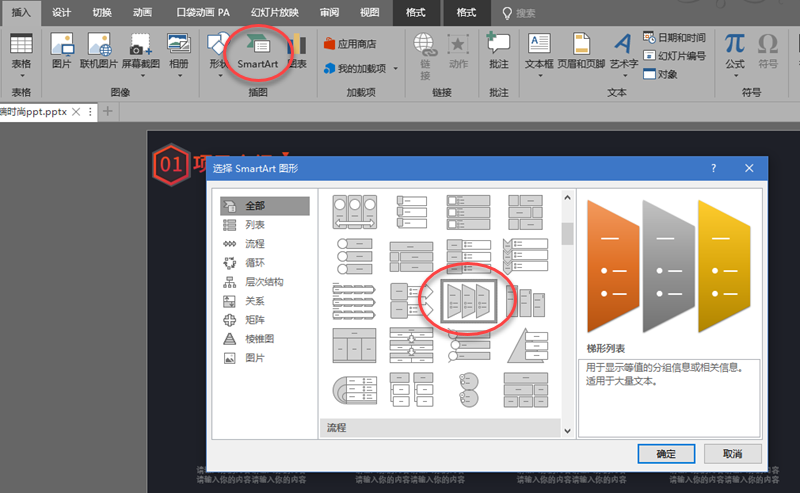Open 页眉和页脚 header and footer
This screenshot has width=800, height=493.
pos(581,51)
